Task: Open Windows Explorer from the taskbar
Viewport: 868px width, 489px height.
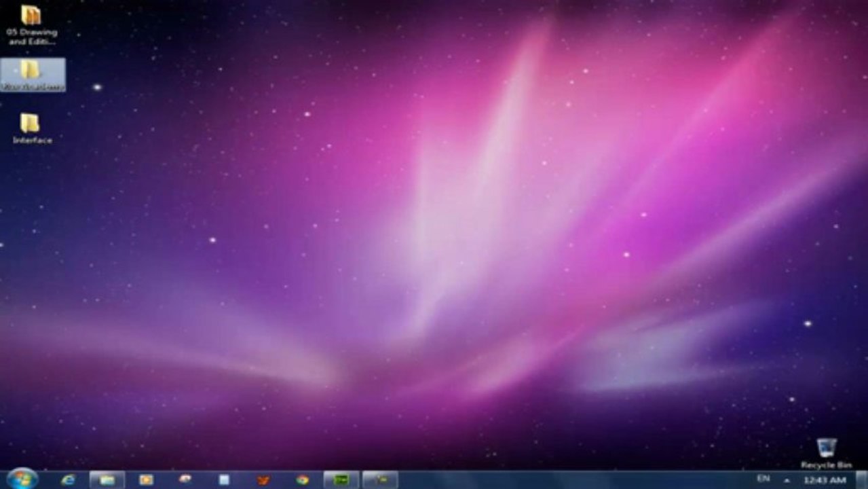Action: (107, 480)
